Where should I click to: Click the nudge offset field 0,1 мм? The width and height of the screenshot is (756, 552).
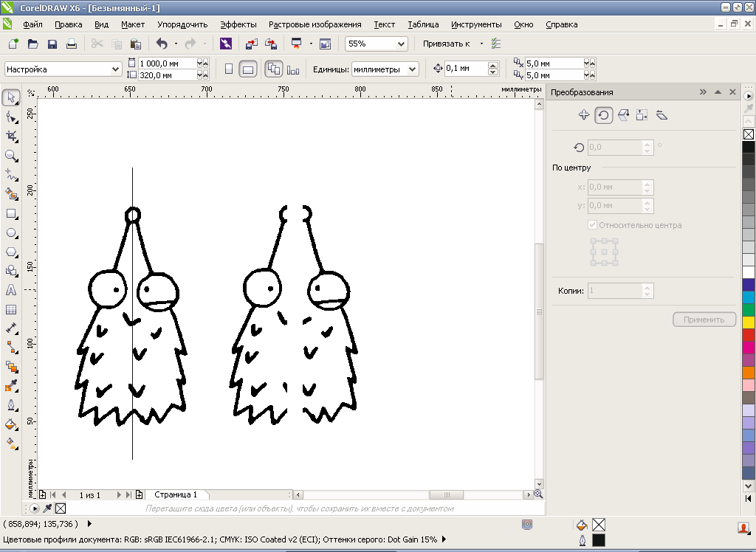465,69
